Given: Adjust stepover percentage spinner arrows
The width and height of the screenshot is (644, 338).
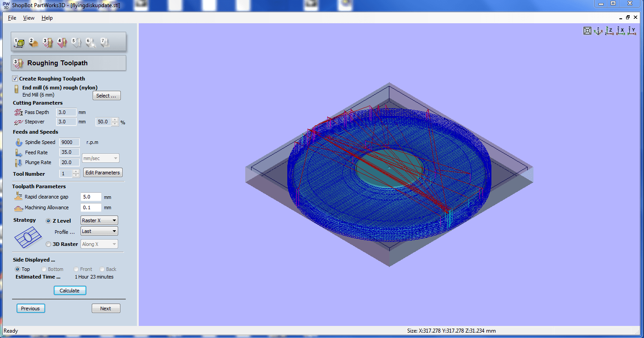Looking at the screenshot, I should pos(115,122).
